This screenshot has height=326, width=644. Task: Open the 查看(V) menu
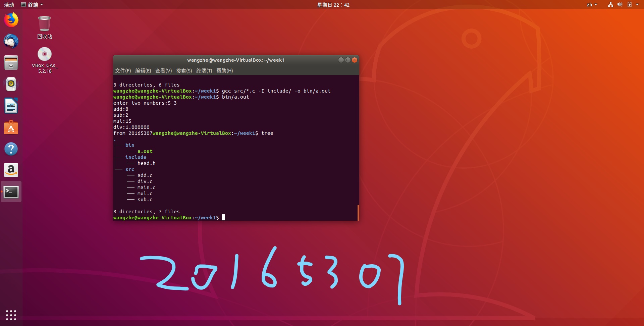163,71
